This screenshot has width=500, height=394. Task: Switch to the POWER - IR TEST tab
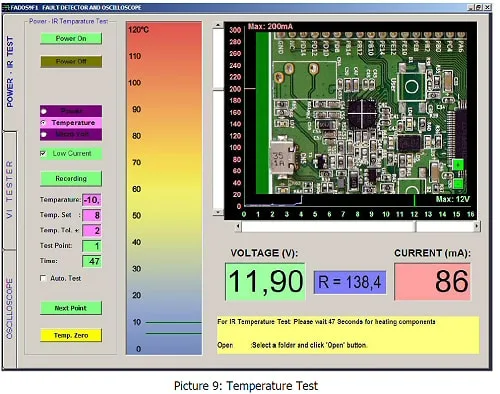click(x=10, y=72)
